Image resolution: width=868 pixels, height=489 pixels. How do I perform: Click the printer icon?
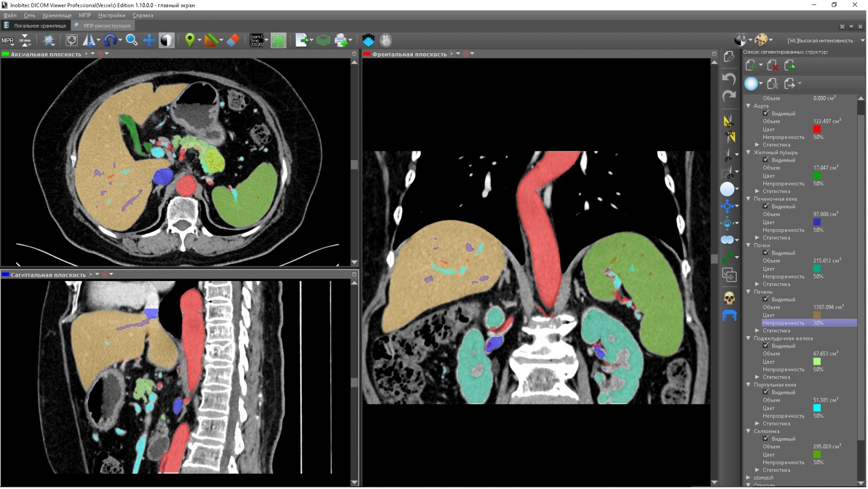coord(341,40)
